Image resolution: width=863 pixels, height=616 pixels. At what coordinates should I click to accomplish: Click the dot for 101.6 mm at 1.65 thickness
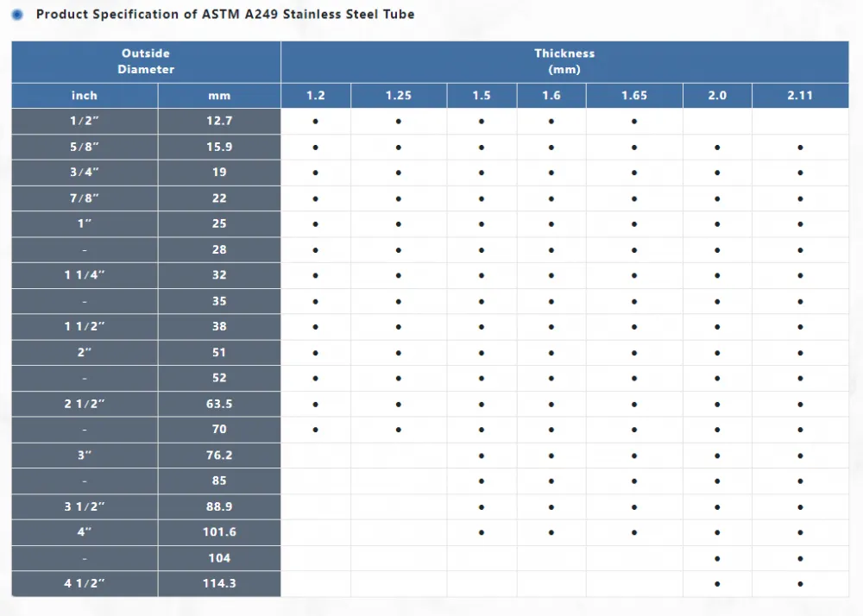634,532
